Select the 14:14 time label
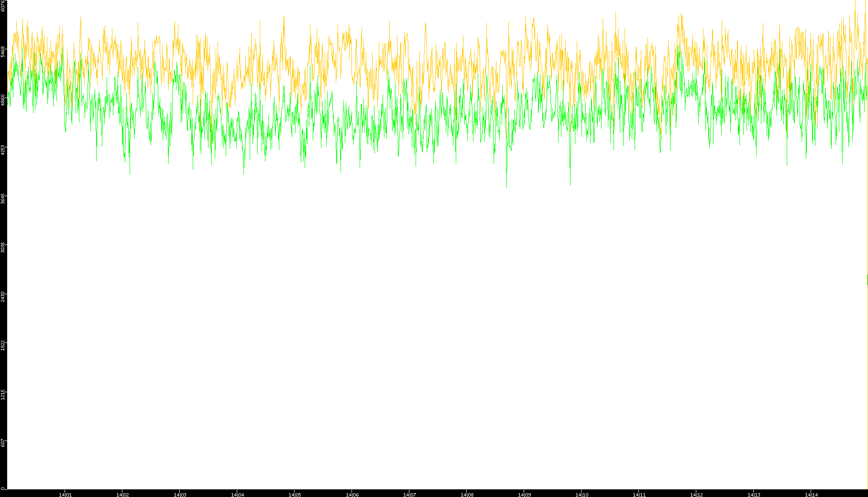The image size is (868, 497). pyautogui.click(x=811, y=494)
